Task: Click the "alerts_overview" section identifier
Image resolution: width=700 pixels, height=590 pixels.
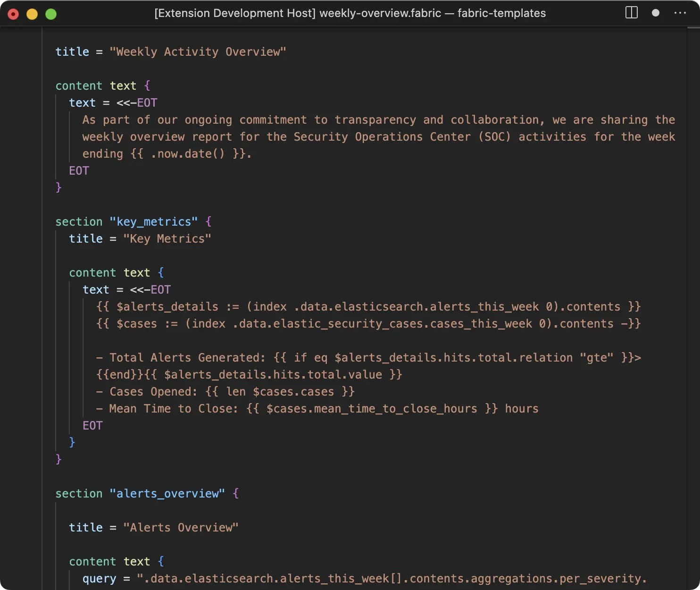Action: (167, 493)
